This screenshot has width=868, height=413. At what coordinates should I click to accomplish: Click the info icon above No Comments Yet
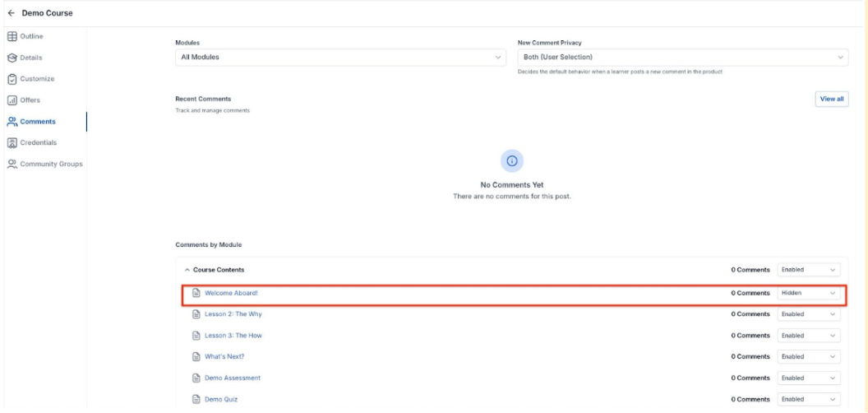[511, 160]
